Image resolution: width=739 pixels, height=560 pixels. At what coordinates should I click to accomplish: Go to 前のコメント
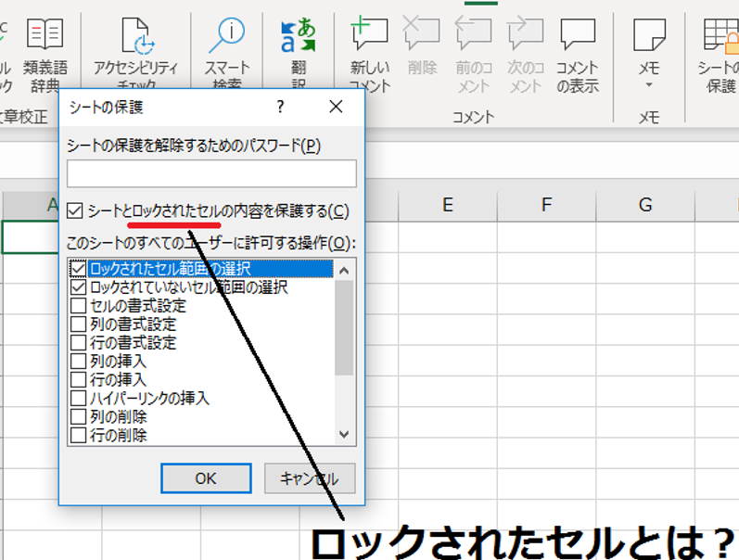click(474, 55)
